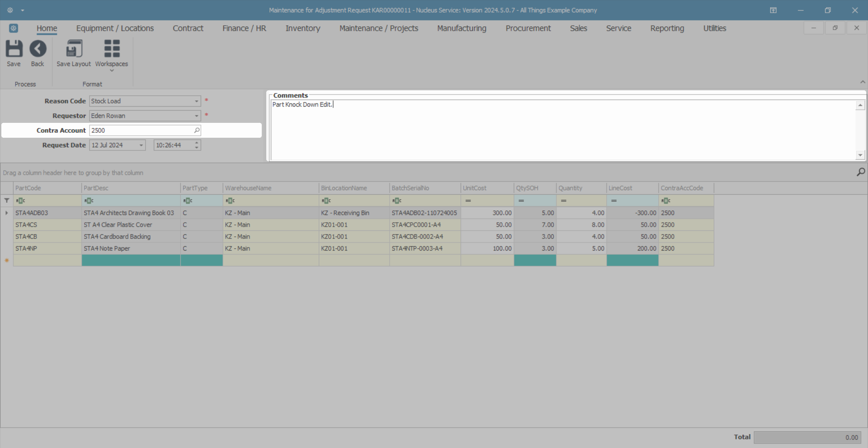Click the PartCode filter condition icon
Image resolution: width=868 pixels, height=448 pixels.
click(21, 201)
